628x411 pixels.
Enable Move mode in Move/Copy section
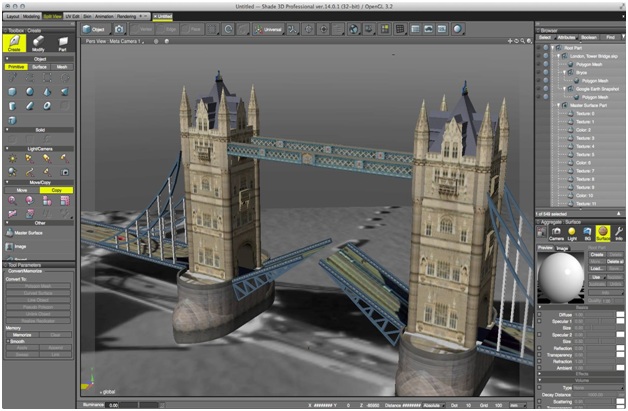pos(21,190)
